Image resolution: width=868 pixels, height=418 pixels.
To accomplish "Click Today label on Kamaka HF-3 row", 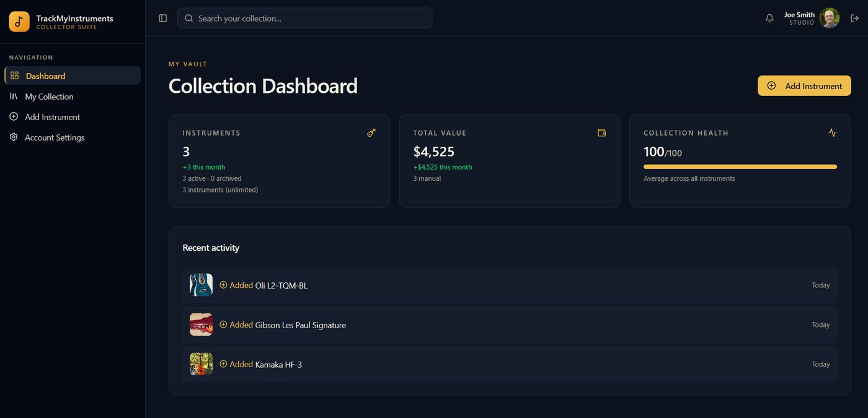I will (821, 364).
